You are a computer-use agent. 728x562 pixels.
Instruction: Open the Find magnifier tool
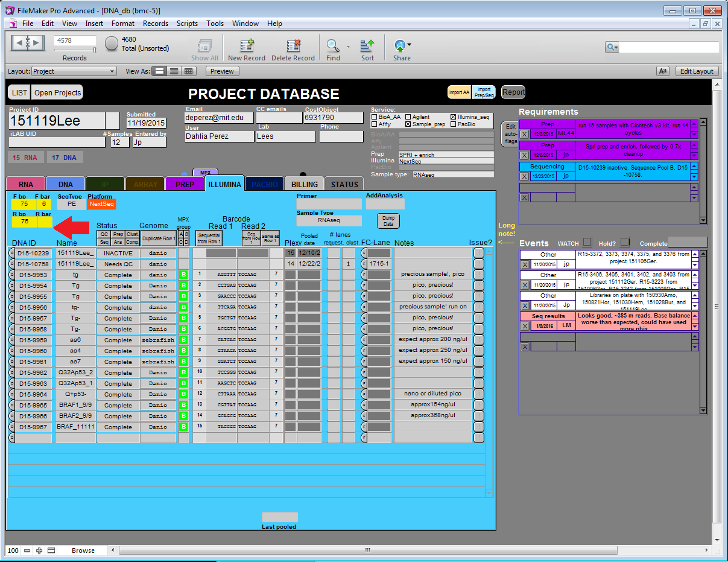(x=332, y=46)
